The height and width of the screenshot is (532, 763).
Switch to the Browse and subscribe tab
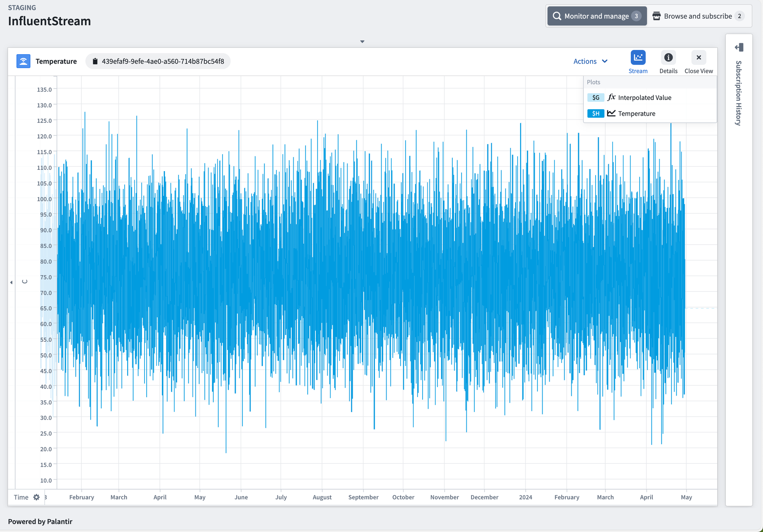(x=698, y=16)
